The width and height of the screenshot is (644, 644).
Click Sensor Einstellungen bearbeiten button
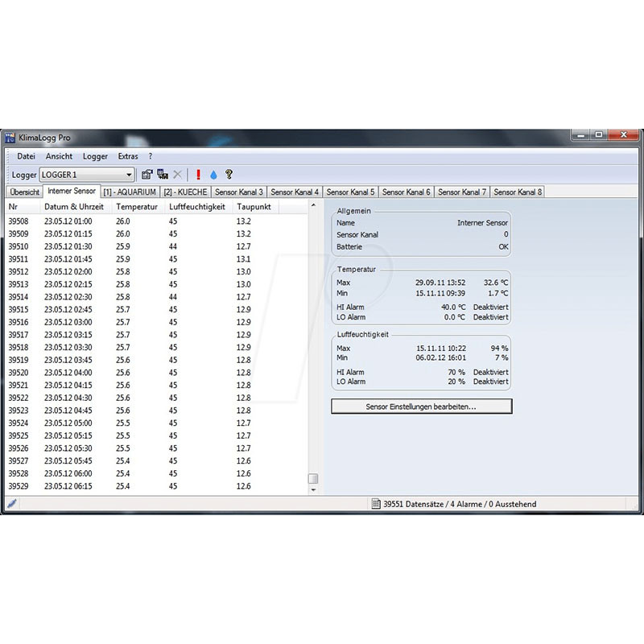[x=421, y=407]
